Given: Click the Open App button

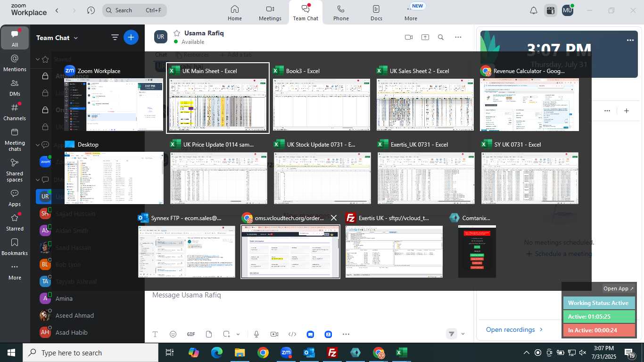Looking at the screenshot, I should tap(619, 288).
